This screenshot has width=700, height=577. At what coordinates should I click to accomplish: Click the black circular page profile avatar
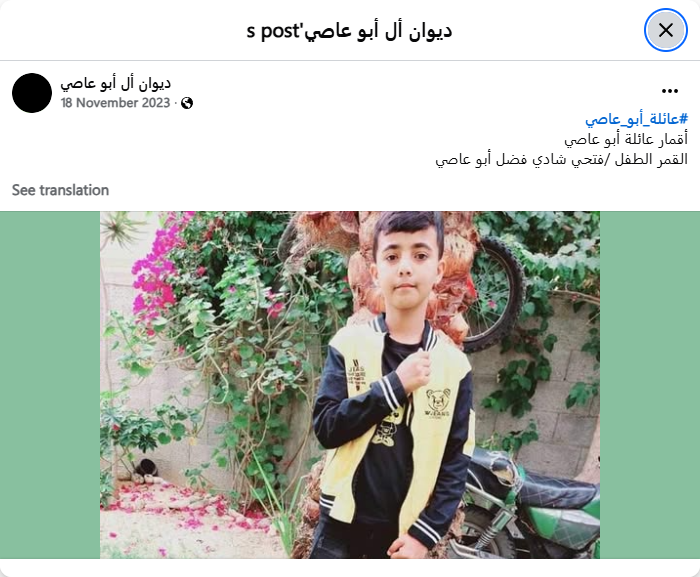tap(32, 93)
